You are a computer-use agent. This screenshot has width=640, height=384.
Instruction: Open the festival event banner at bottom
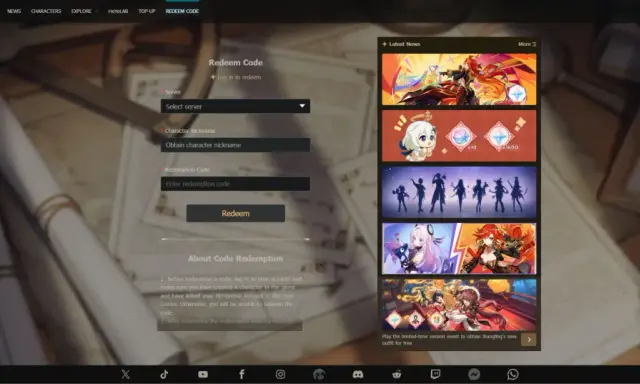pyautogui.click(x=459, y=304)
